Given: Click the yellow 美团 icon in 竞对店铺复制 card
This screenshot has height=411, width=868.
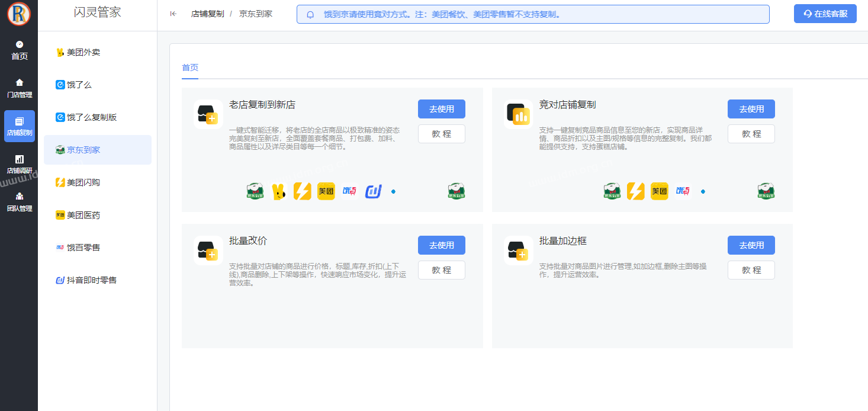Looking at the screenshot, I should pos(660,191).
